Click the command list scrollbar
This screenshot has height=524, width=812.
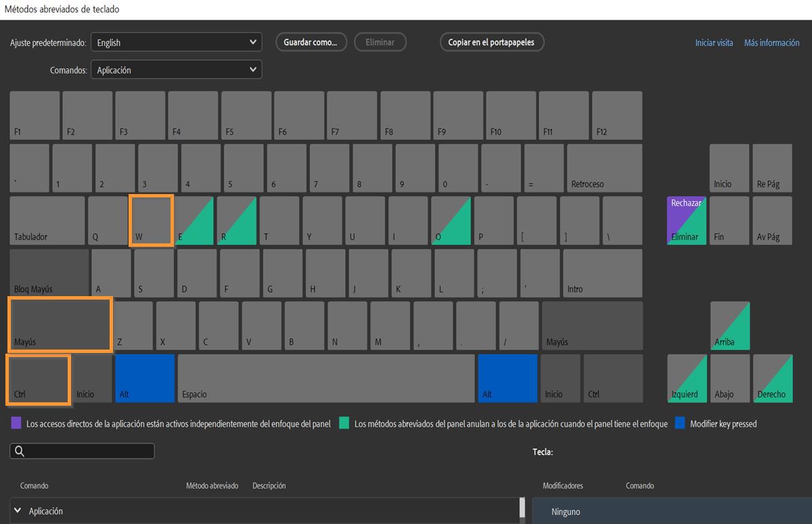tap(522, 509)
